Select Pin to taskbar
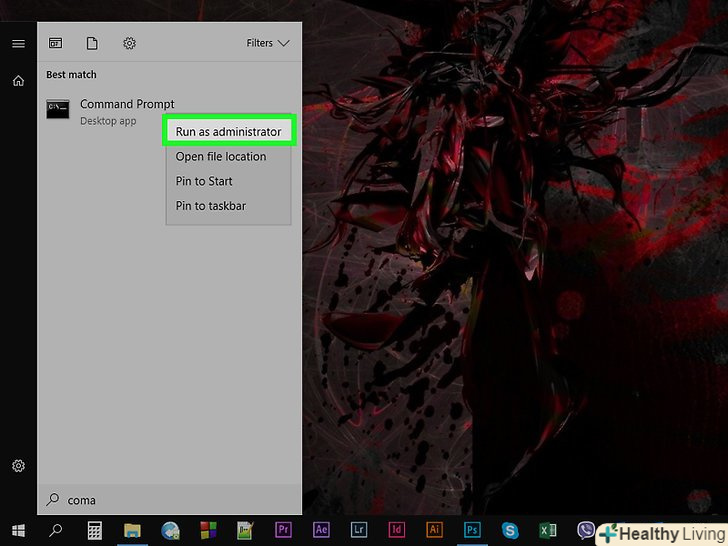728x546 pixels. [x=228, y=206]
